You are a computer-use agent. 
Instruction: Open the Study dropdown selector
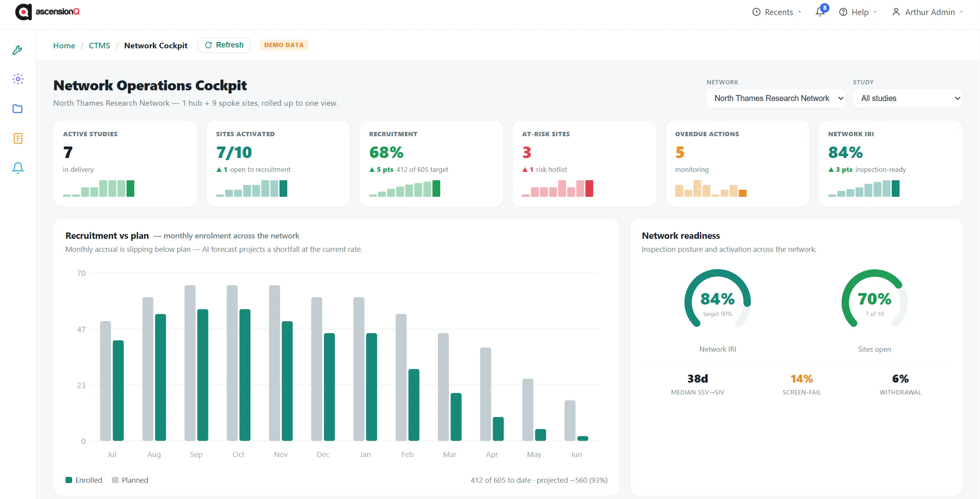click(x=907, y=98)
